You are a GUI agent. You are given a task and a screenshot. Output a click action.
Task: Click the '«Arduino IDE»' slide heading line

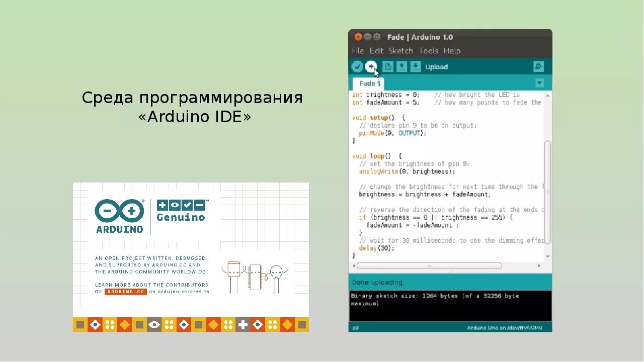point(194,117)
